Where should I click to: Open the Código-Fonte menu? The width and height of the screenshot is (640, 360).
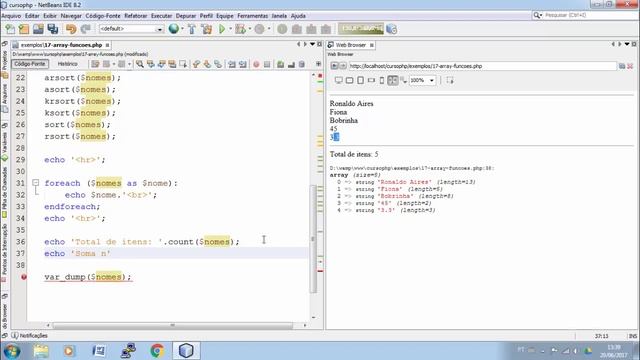(x=103, y=16)
